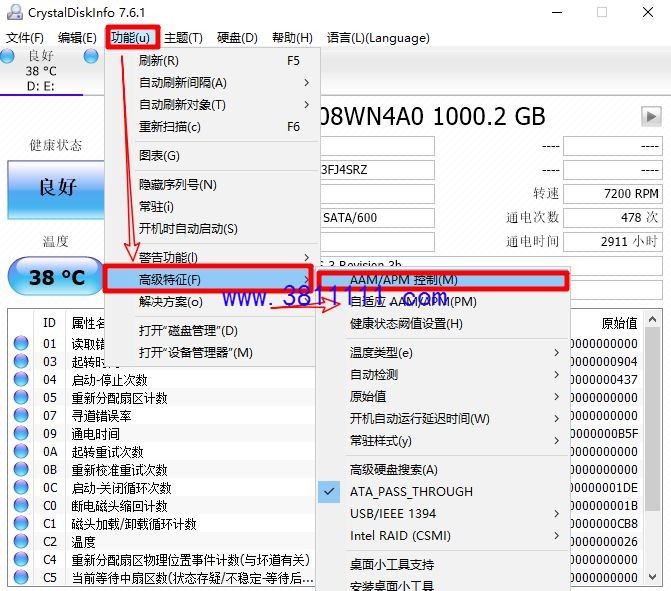Click the status circle for attribute 03
Screen dimensions: 671x591
21,361
